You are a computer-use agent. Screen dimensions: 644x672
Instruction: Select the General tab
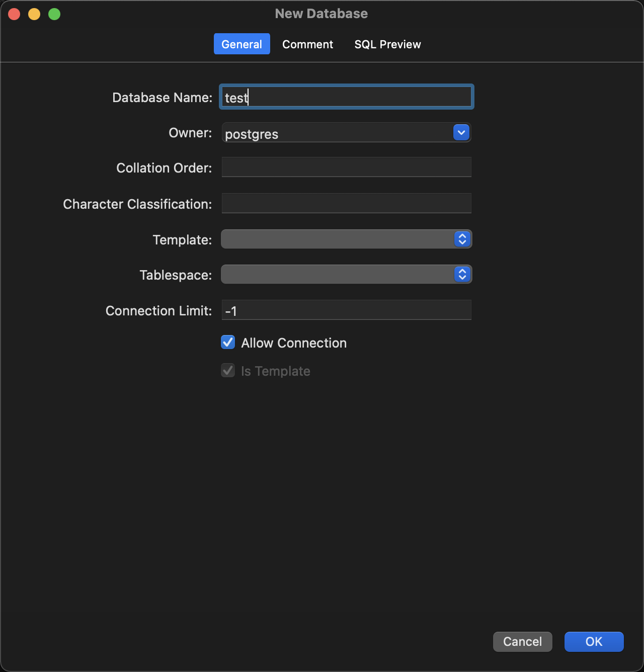tap(242, 44)
